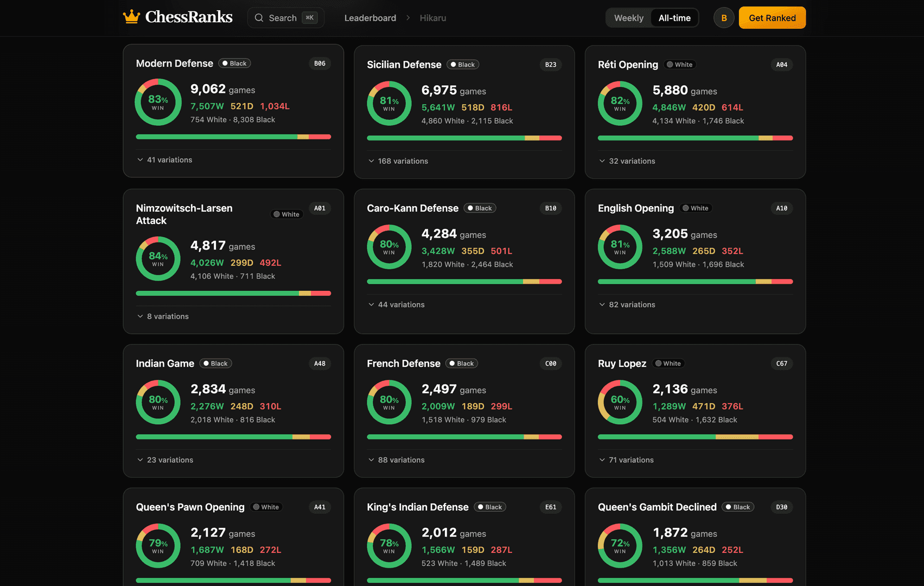
Task: Expand 41 variations under Modern Defense
Action: [x=164, y=160]
